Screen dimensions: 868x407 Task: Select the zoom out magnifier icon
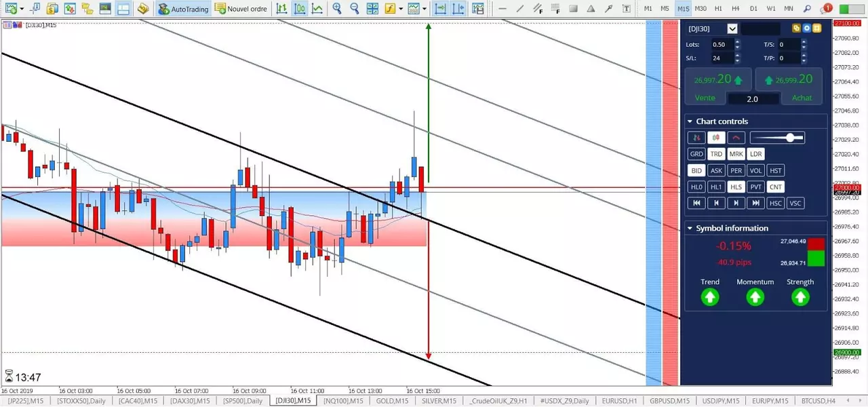coord(355,9)
